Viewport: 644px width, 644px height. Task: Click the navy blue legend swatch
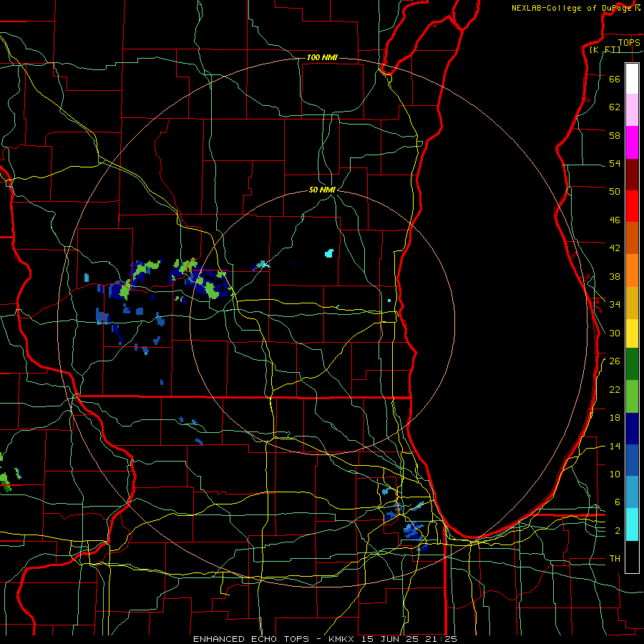(x=632, y=429)
